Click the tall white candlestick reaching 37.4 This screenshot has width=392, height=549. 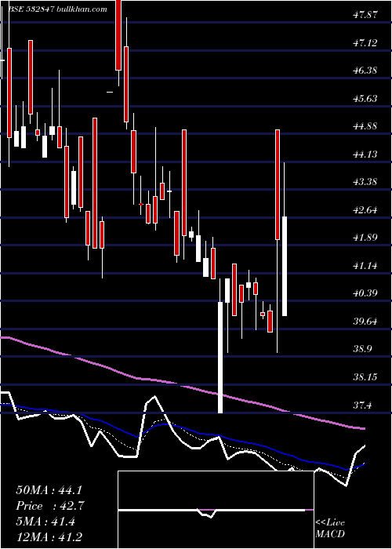coord(220,357)
